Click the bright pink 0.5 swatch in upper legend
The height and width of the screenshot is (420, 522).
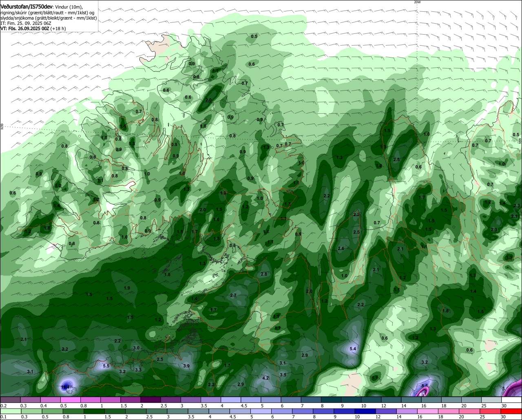(70, 400)
